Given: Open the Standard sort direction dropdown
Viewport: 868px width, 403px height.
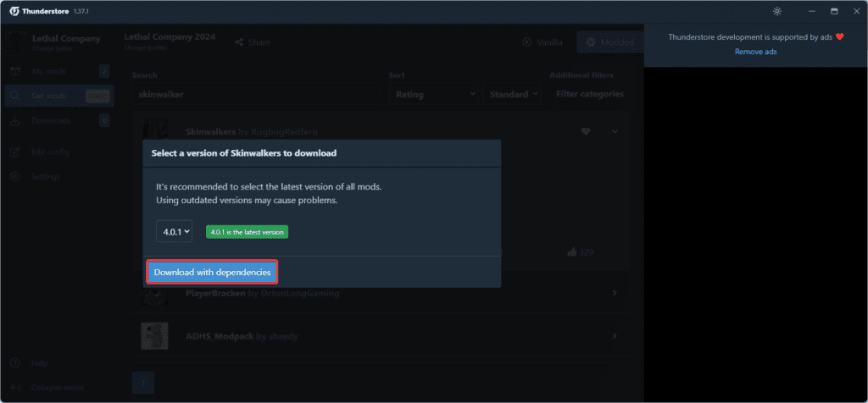Looking at the screenshot, I should (x=513, y=94).
